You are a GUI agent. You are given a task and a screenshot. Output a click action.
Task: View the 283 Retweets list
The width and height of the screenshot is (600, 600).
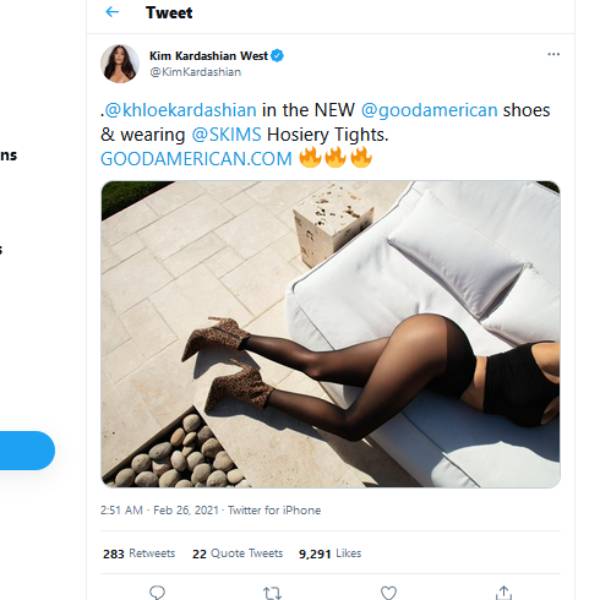139,553
